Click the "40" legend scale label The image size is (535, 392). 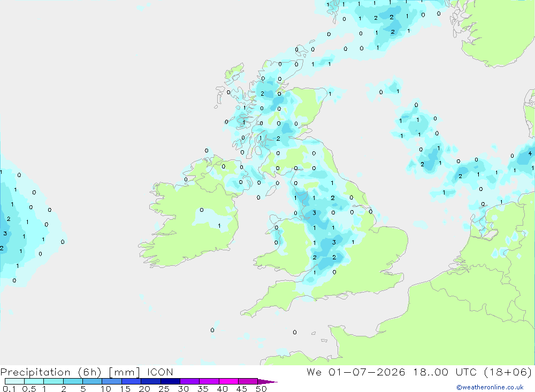222,389
